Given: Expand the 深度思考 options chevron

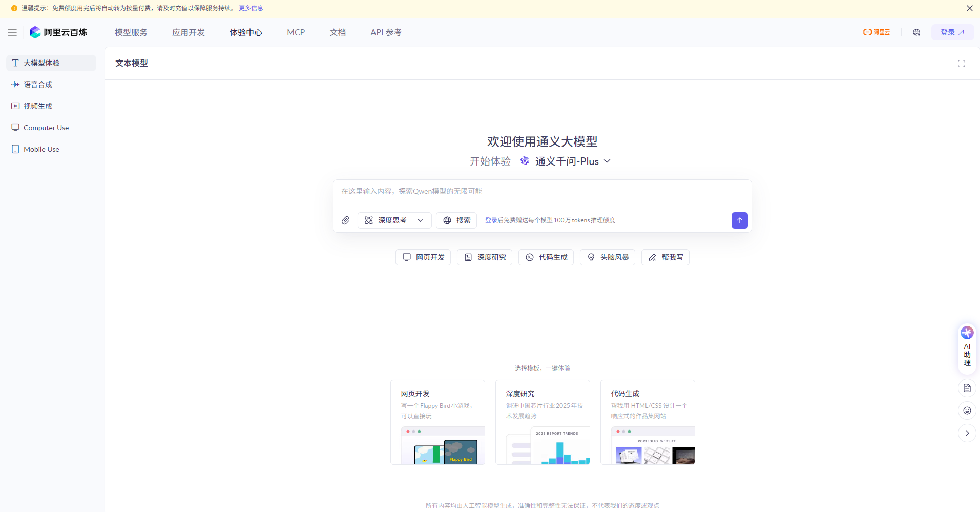Looking at the screenshot, I should (x=421, y=220).
